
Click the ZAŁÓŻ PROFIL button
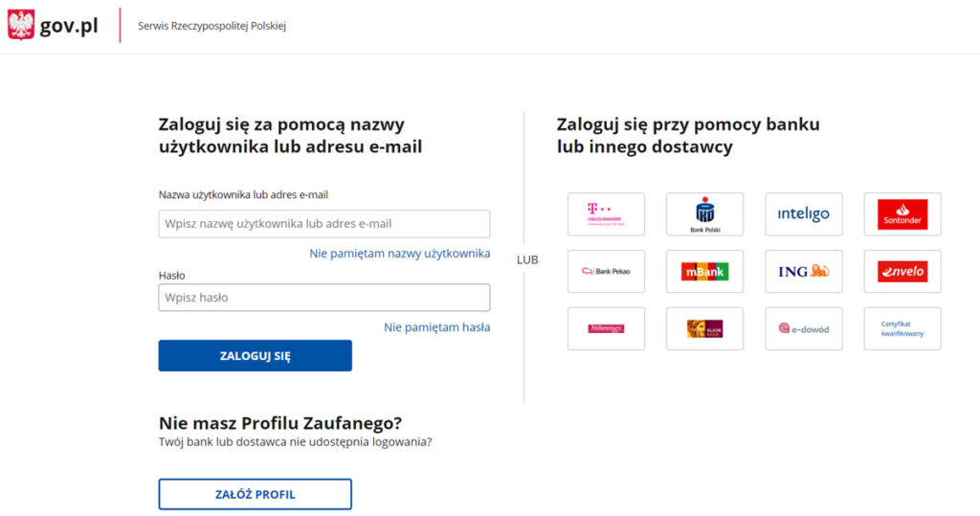click(255, 494)
